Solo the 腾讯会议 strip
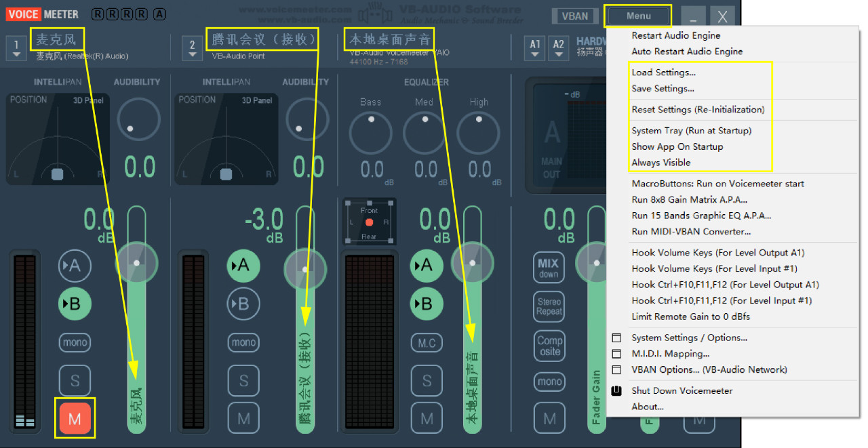The image size is (868, 448). pos(243,380)
